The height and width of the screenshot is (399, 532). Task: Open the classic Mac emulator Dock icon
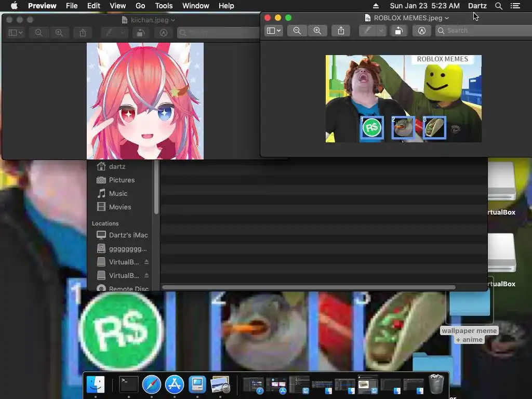[197, 384]
